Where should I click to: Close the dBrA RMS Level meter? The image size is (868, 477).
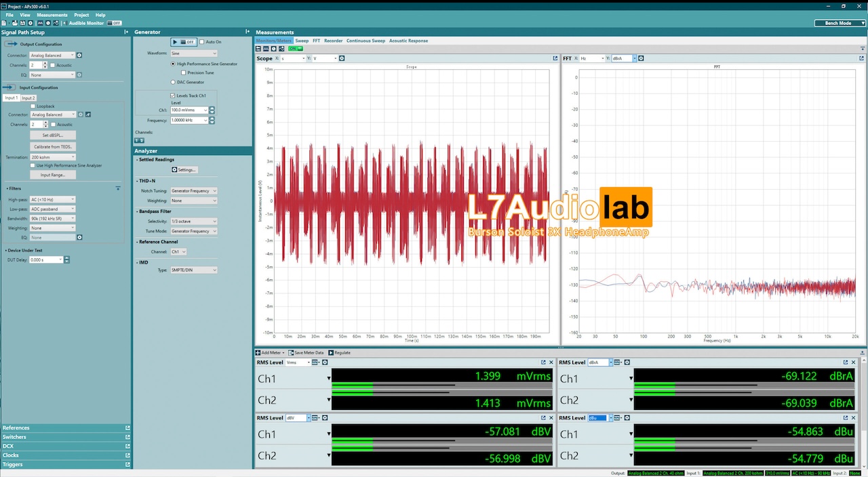point(854,362)
